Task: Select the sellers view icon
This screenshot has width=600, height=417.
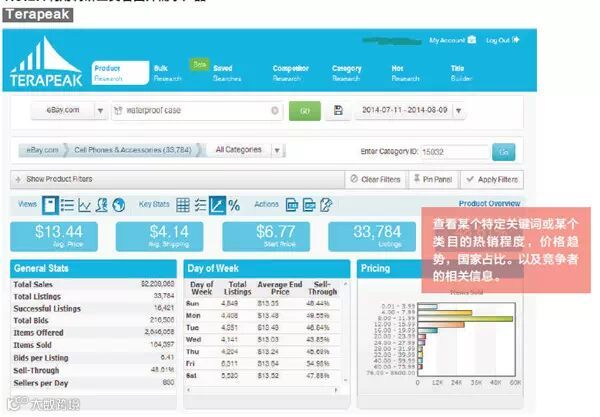Action: (101, 205)
